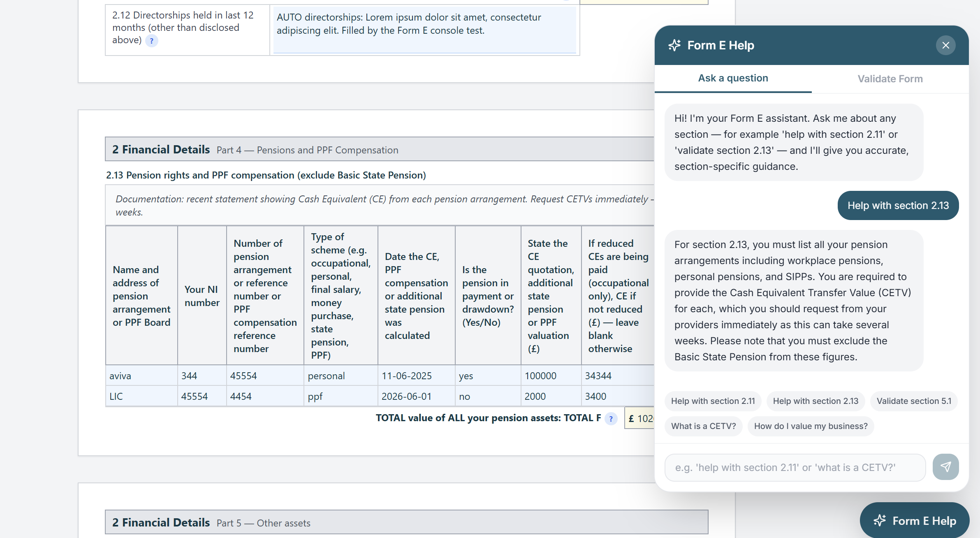Click the 'Help with section 2.11' suggestion chip

[713, 401]
